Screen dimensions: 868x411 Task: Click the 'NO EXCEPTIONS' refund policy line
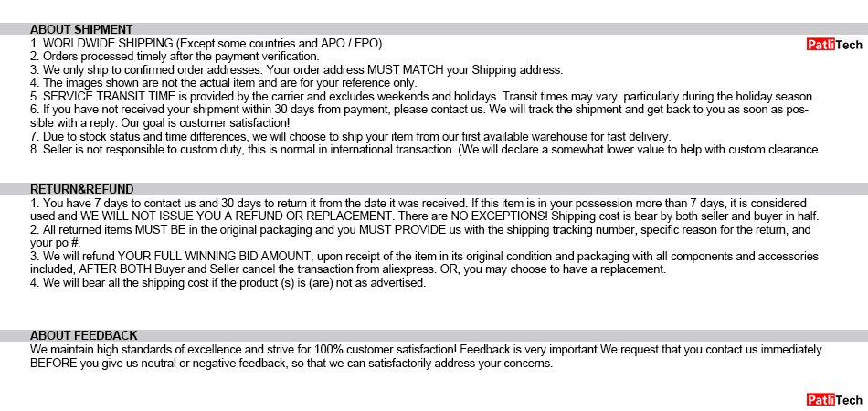coord(424,216)
